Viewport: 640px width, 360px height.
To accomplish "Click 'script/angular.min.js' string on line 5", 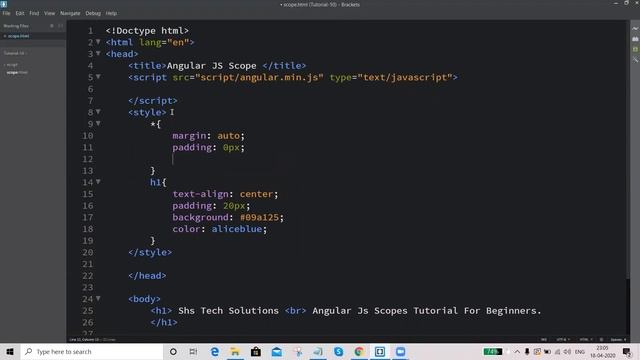I will [260, 77].
